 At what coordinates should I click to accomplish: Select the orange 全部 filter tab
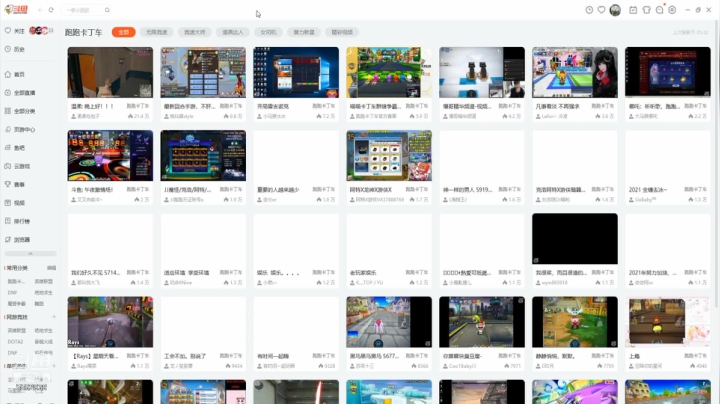(x=124, y=32)
